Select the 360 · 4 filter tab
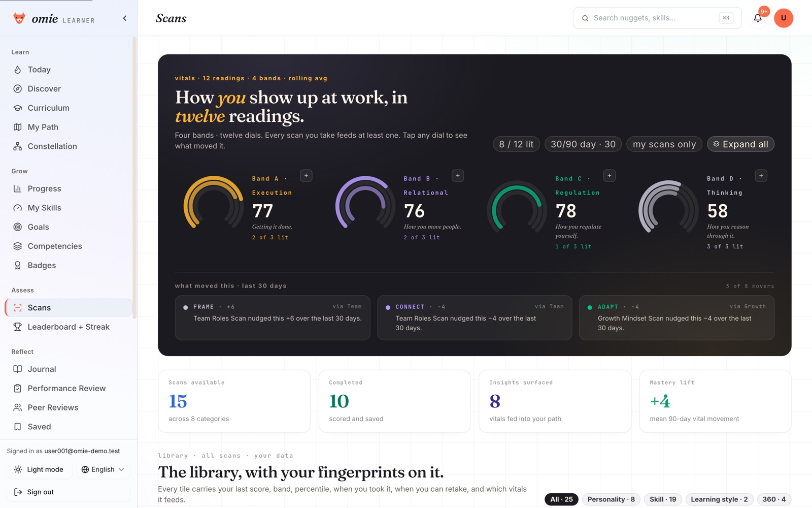 point(774,499)
